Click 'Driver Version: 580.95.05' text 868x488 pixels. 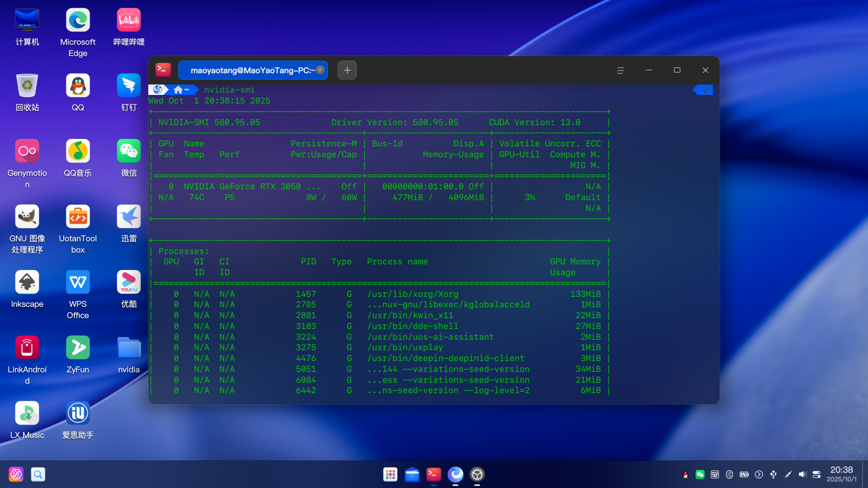coord(395,122)
